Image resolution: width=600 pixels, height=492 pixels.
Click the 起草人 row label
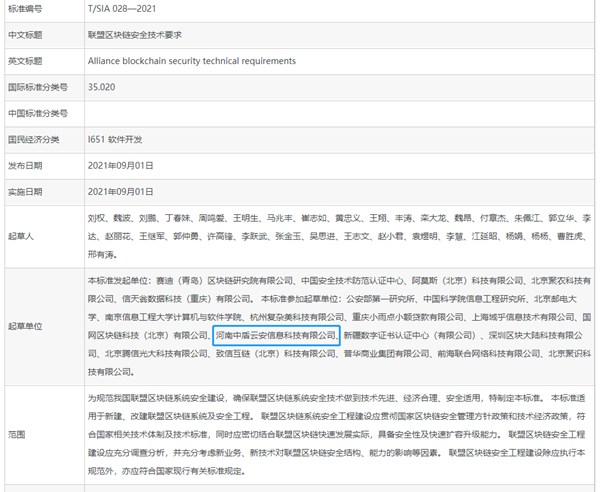pos(23,236)
